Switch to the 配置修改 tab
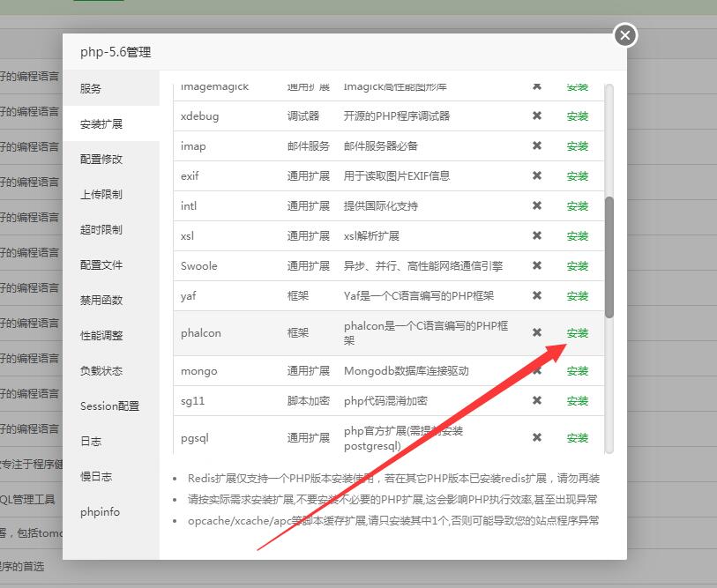The width and height of the screenshot is (717, 588). (x=101, y=160)
